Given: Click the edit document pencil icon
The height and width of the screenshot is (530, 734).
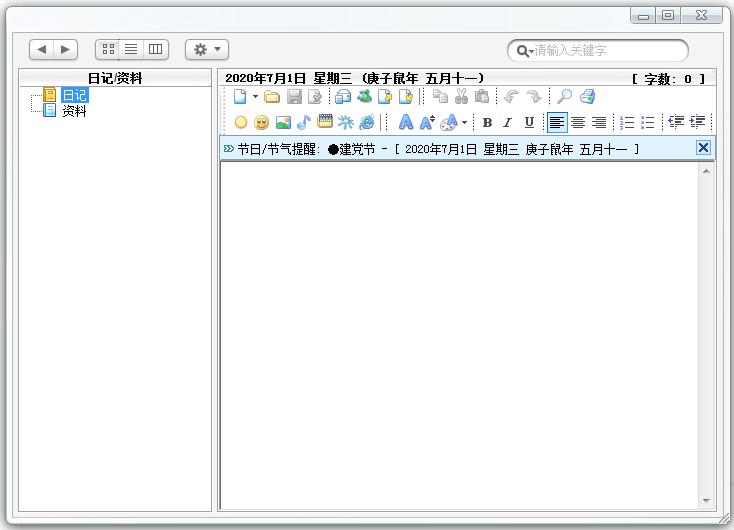Looking at the screenshot, I should click(315, 97).
